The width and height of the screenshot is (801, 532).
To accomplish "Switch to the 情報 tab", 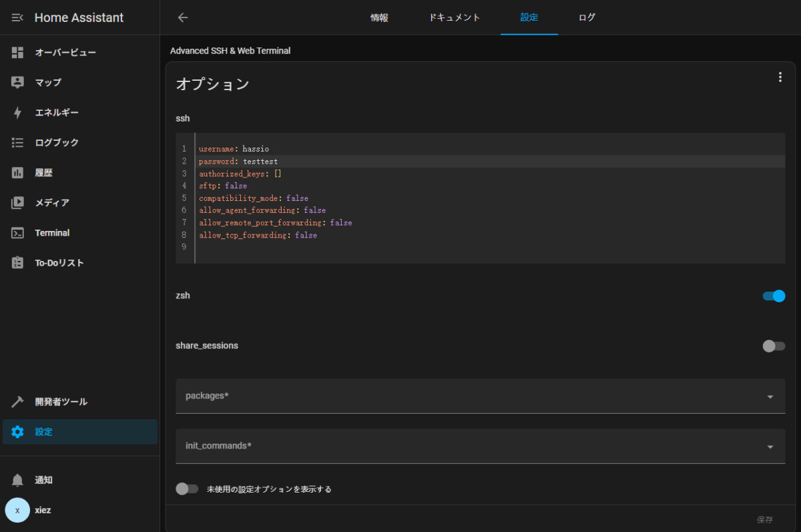I will pyautogui.click(x=379, y=17).
